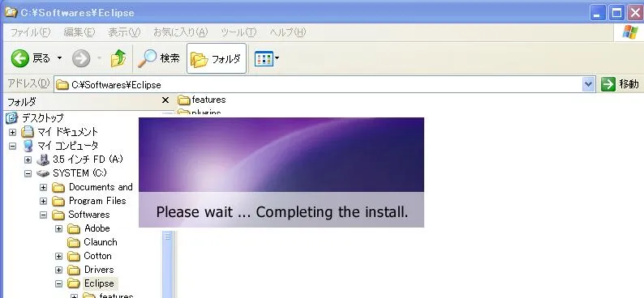The image size is (644, 298).
Task: Close the Folders pane with X
Action: click(x=165, y=100)
